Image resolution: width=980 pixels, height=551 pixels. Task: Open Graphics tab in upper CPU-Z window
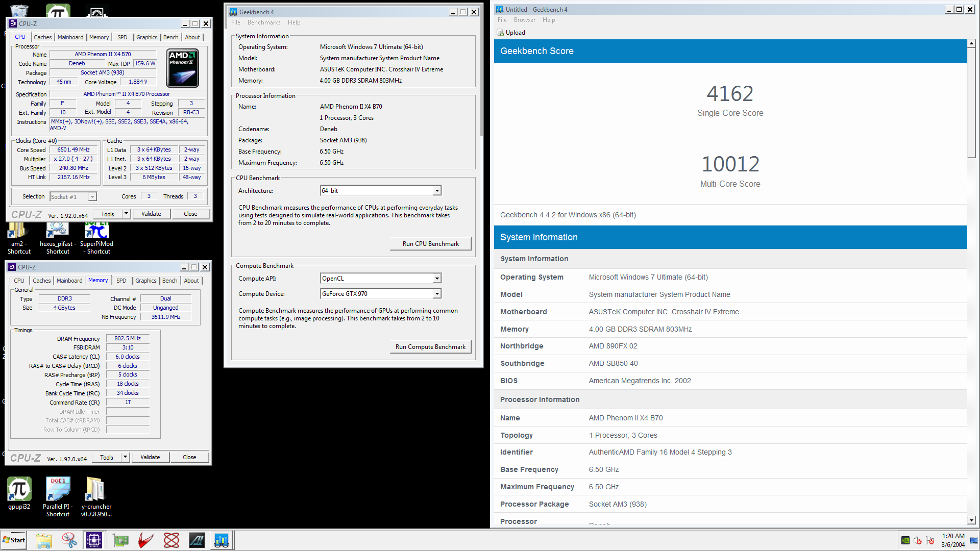(147, 37)
